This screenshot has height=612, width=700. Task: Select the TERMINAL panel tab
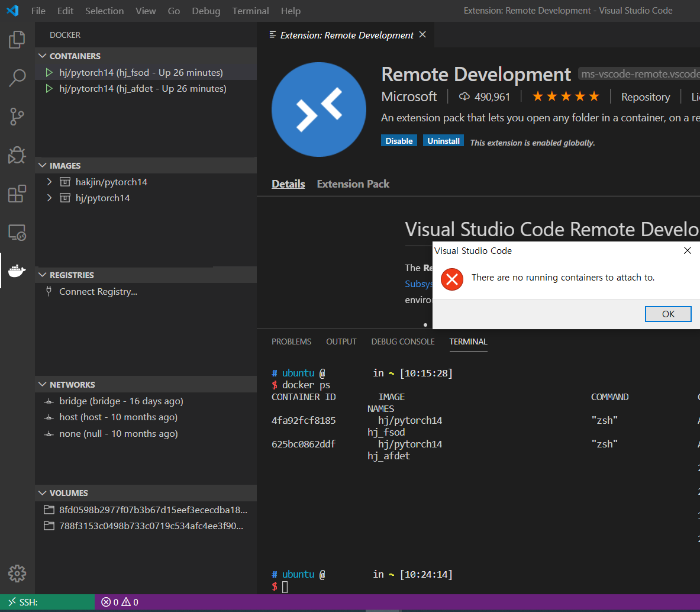point(468,342)
